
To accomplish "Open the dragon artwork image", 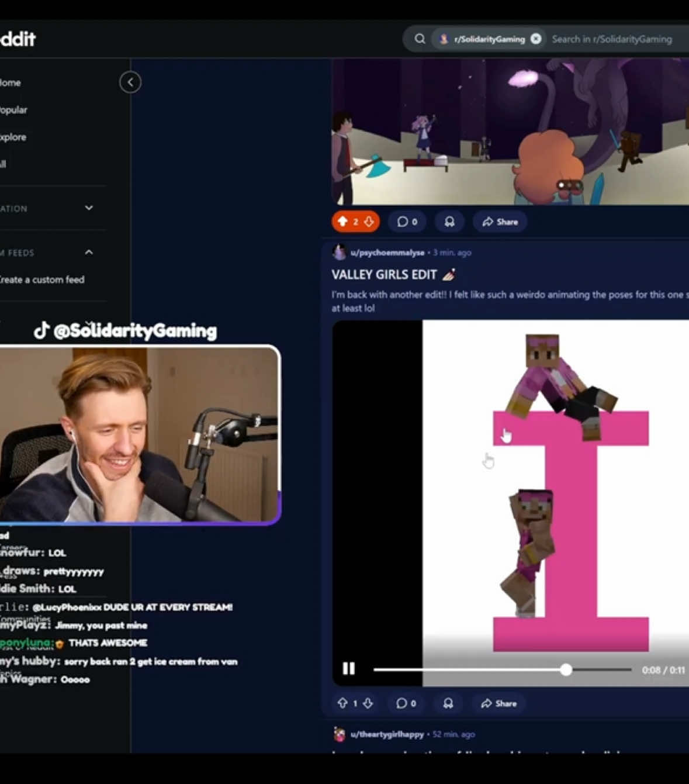I will (510, 132).
